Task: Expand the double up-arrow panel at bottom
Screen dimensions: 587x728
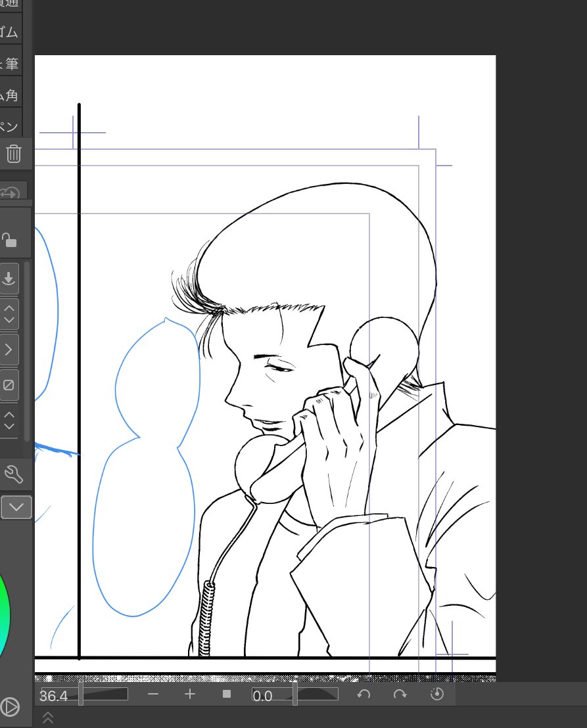Action: 47,718
